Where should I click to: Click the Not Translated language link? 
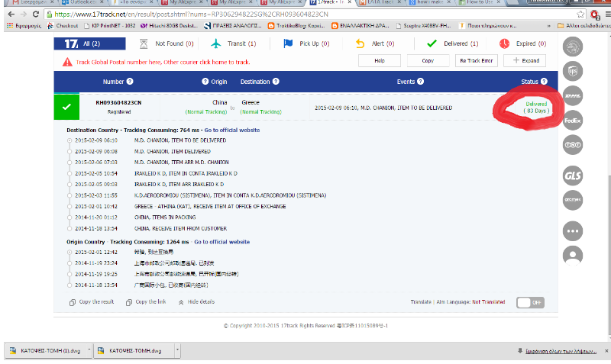(488, 301)
